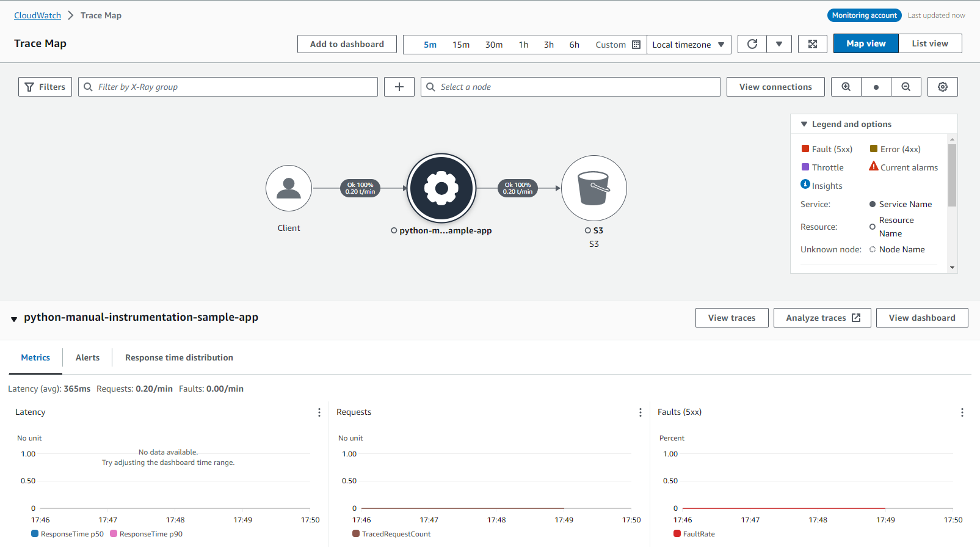Click Fault (5xx) red legend swatch

click(805, 148)
